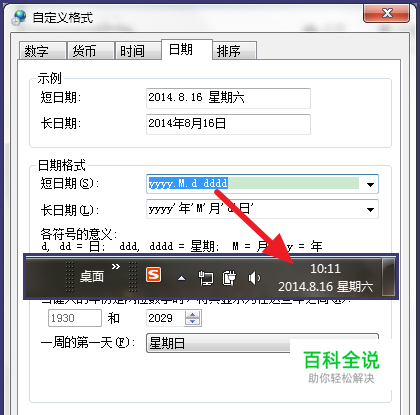This screenshot has height=415, width=420.
Task: Click the 日期 tab
Action: tap(187, 50)
